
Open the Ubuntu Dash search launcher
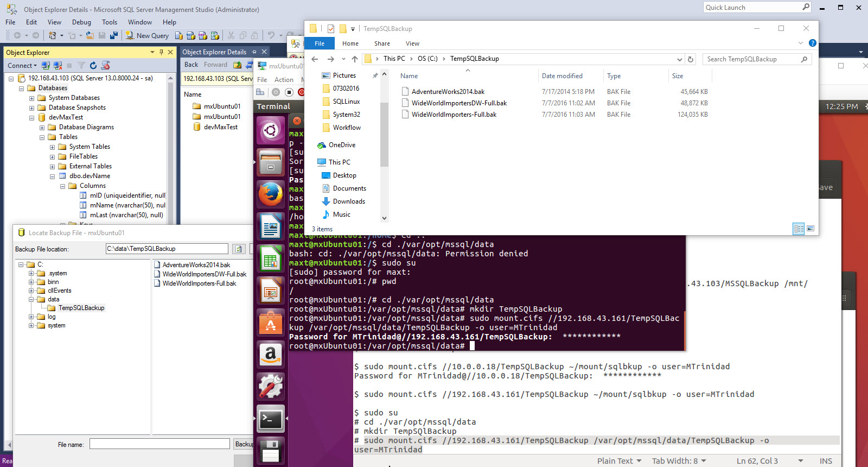pyautogui.click(x=271, y=130)
